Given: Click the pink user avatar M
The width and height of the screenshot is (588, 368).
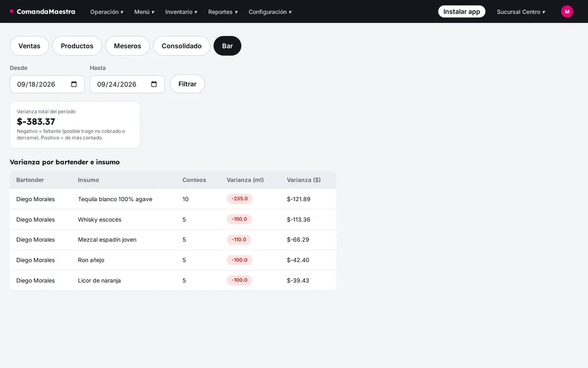Looking at the screenshot, I should click(x=567, y=12).
